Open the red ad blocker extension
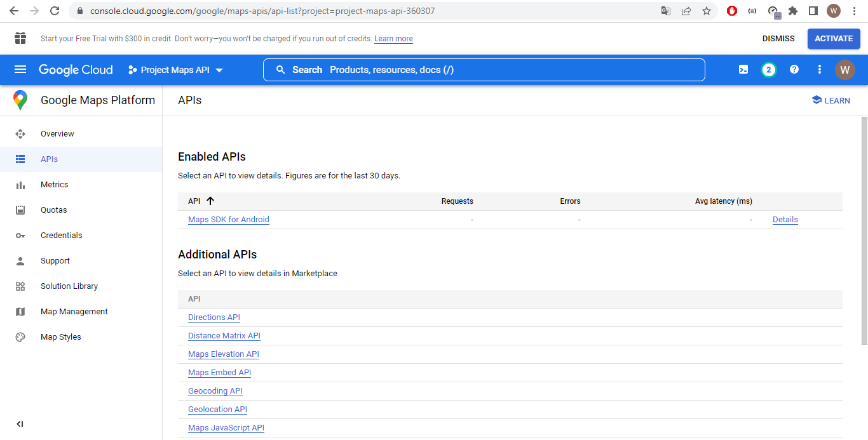The image size is (868, 440). coord(732,11)
